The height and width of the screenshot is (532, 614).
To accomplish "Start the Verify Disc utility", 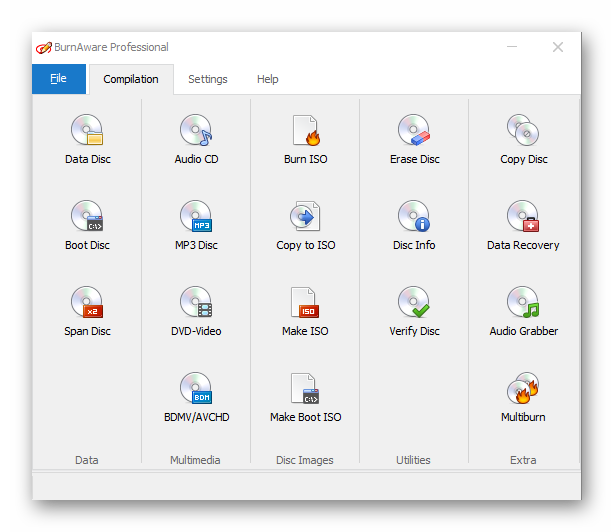I will (414, 312).
